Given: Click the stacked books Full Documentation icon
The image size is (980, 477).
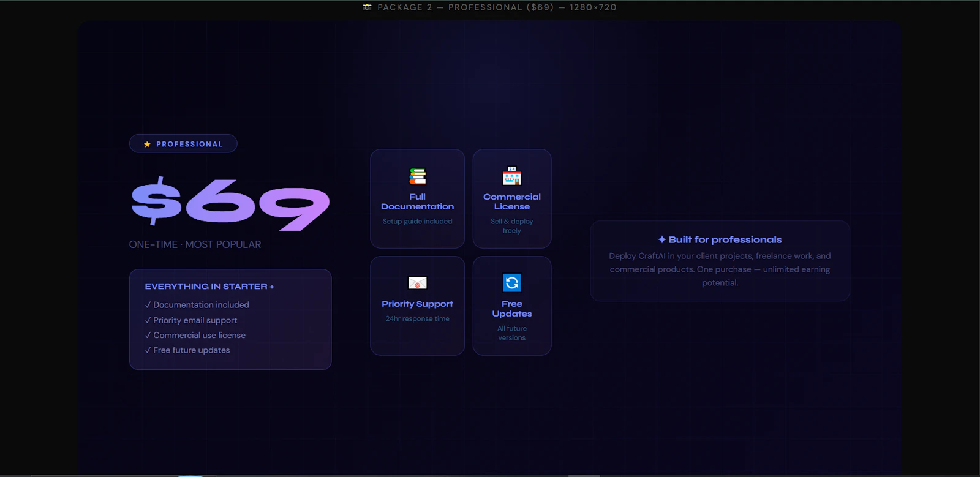Looking at the screenshot, I should point(418,176).
